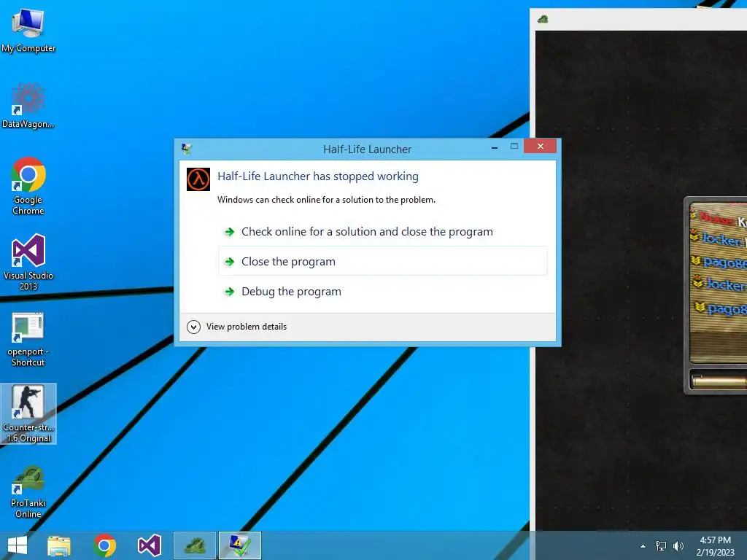This screenshot has width=747, height=560.
Task: Open Visual Studio from the taskbar
Action: (149, 545)
